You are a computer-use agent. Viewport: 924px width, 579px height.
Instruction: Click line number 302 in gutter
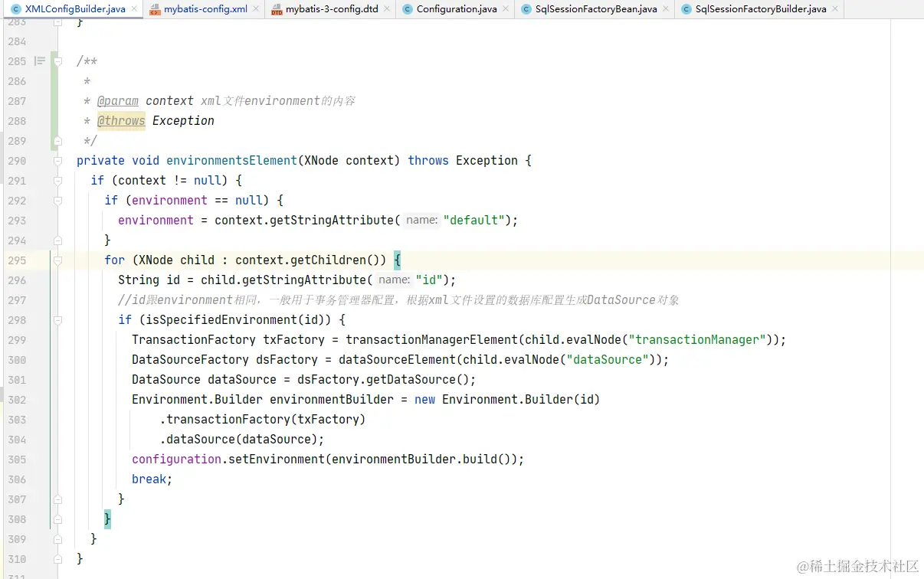17,400
